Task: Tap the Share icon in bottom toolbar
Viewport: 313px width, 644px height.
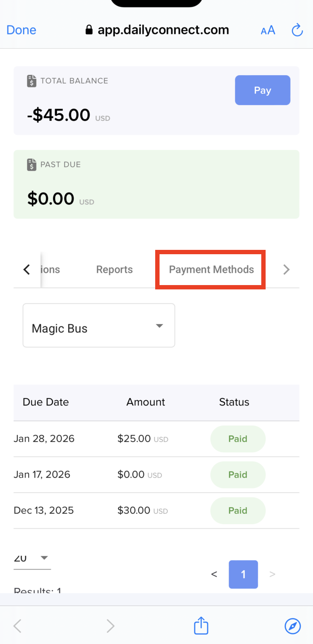Action: click(x=201, y=626)
